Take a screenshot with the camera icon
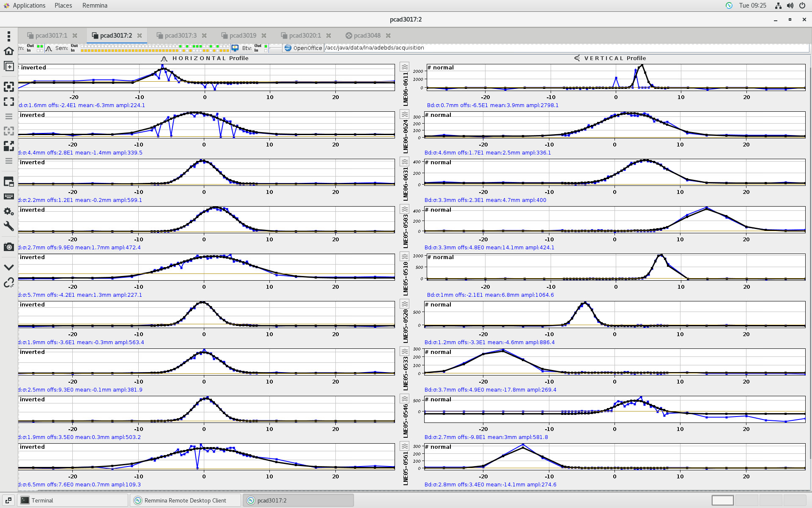This screenshot has height=508, width=812. point(8,247)
